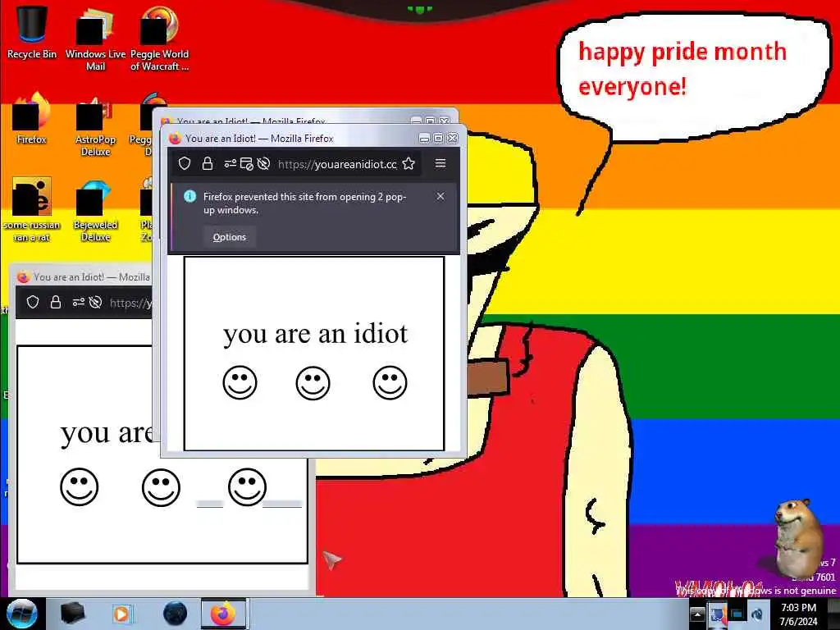Close the front 'You are an Idiot!' Firefox window
The height and width of the screenshot is (630, 840).
(453, 138)
